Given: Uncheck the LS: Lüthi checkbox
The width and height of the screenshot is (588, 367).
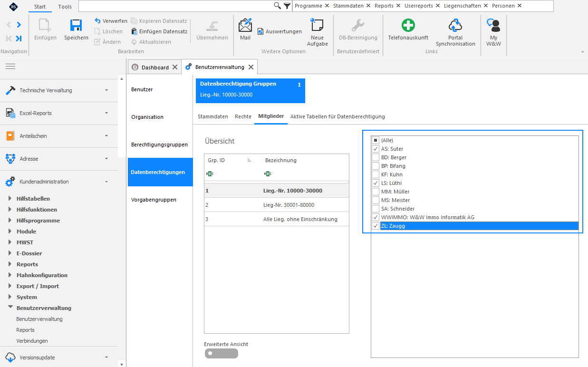Looking at the screenshot, I should pyautogui.click(x=376, y=183).
